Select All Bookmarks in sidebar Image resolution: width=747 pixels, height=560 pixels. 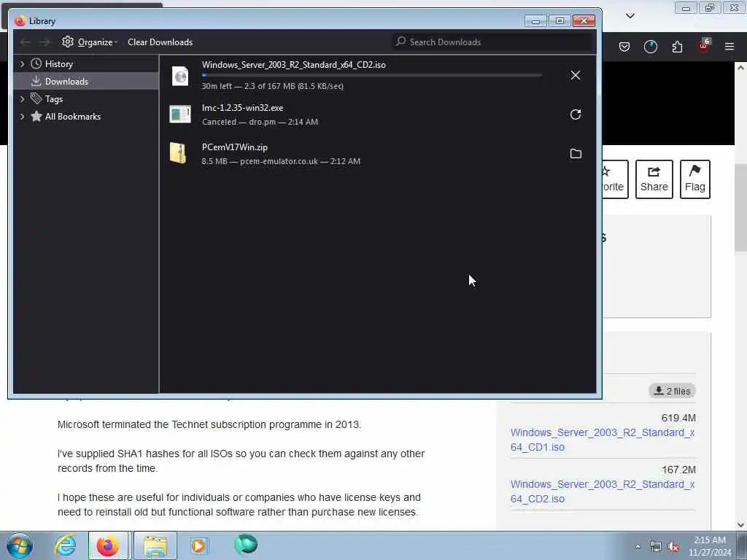[72, 117]
